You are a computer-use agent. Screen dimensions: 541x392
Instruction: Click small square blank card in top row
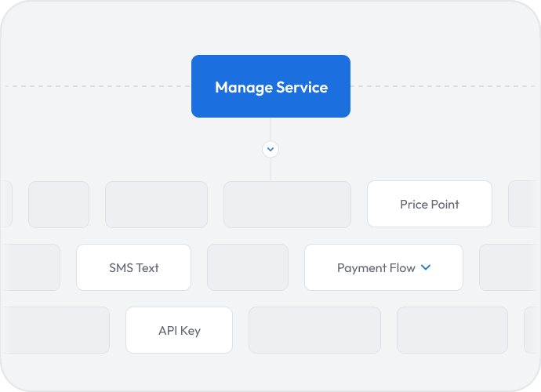tap(59, 205)
